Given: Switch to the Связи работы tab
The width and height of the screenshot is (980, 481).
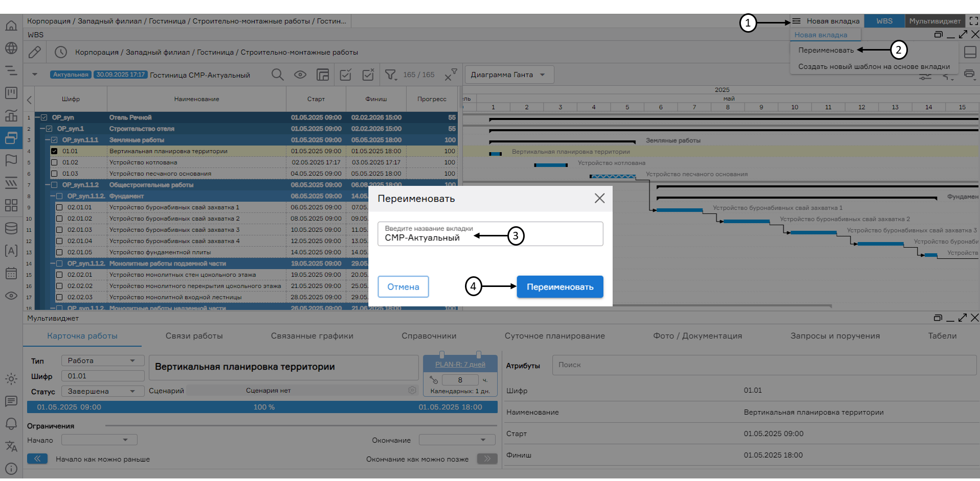Looking at the screenshot, I should [x=194, y=335].
